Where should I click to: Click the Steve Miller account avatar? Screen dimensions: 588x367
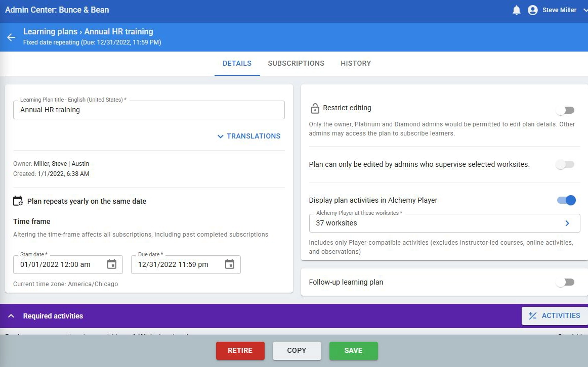click(x=532, y=10)
